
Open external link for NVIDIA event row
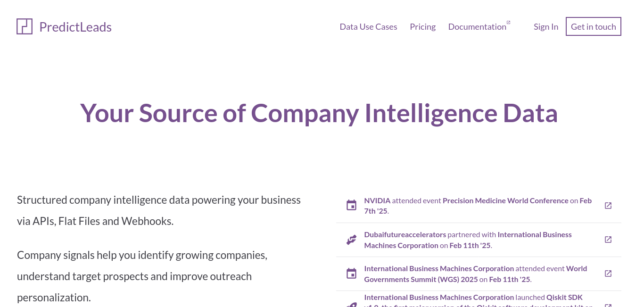coord(608,206)
